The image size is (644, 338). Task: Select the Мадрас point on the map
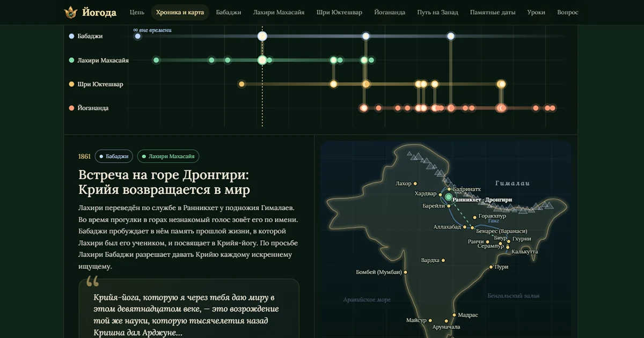(454, 315)
